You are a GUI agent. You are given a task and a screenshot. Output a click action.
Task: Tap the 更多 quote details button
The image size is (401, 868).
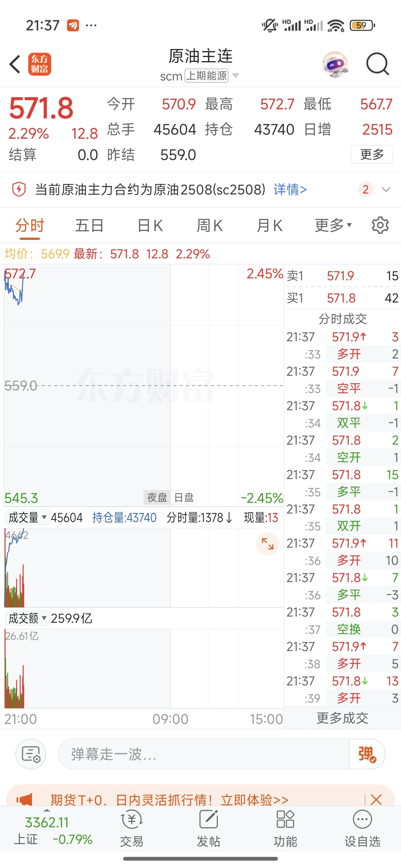tap(372, 154)
